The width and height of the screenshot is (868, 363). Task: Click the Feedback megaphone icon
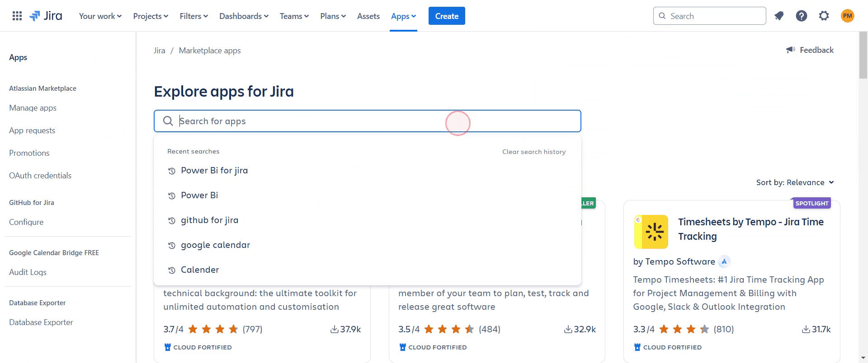click(x=791, y=50)
